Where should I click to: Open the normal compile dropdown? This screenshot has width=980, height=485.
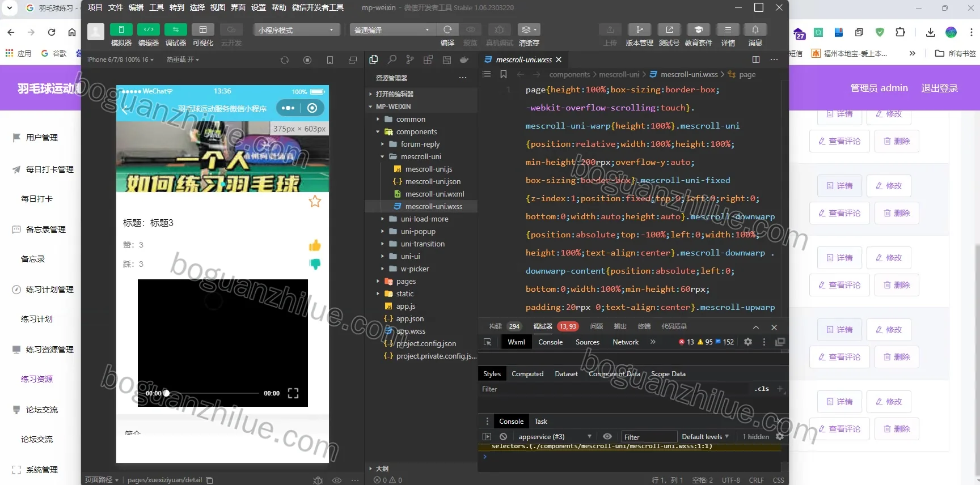[x=392, y=30]
